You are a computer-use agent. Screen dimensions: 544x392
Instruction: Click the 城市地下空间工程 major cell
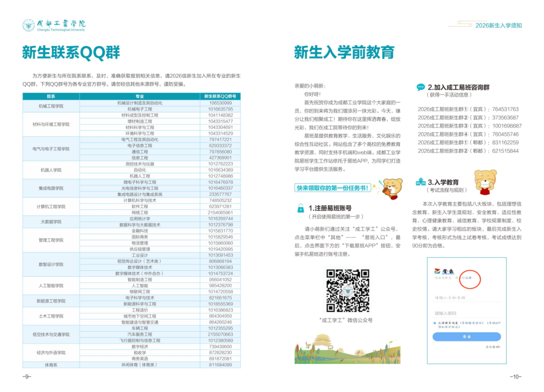140,316
